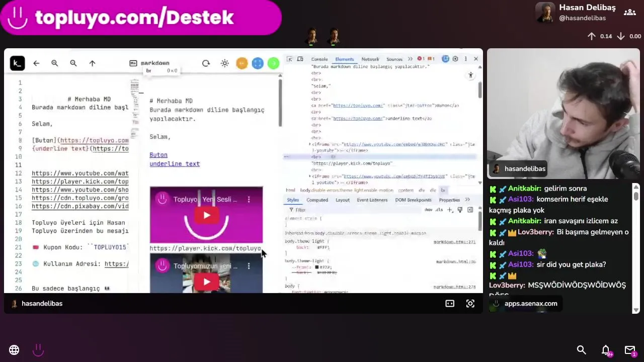Click the editor logo icon in the top-left
The height and width of the screenshot is (362, 644).
click(17, 63)
